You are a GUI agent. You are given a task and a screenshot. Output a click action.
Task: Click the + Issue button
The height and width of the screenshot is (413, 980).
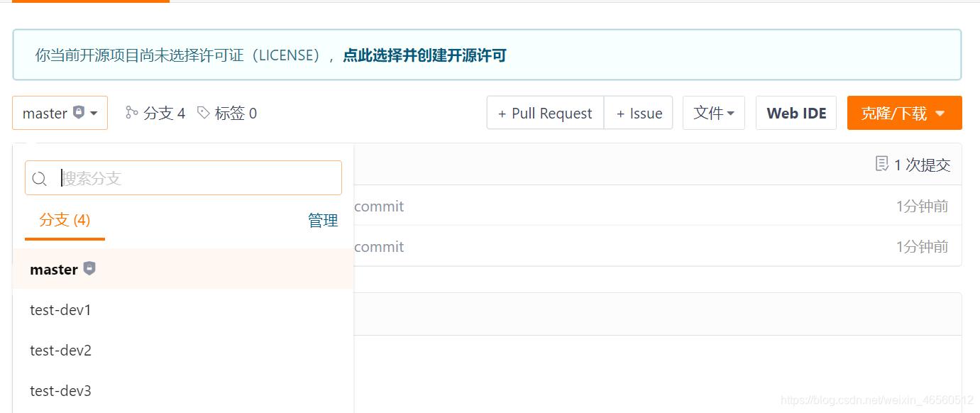639,113
